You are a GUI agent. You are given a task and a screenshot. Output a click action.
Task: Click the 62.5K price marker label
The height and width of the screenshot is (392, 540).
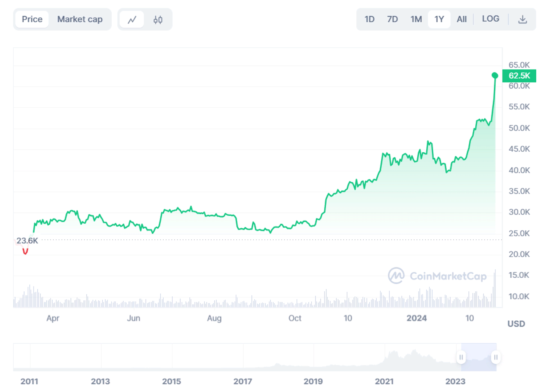[x=519, y=76]
